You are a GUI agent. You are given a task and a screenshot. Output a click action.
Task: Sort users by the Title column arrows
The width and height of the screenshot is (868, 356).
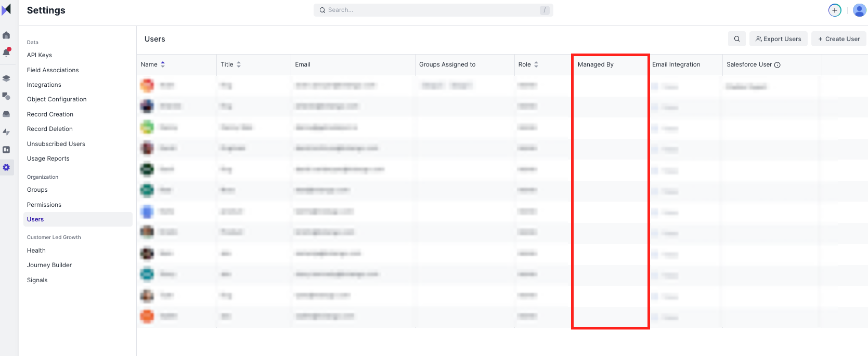click(x=239, y=64)
